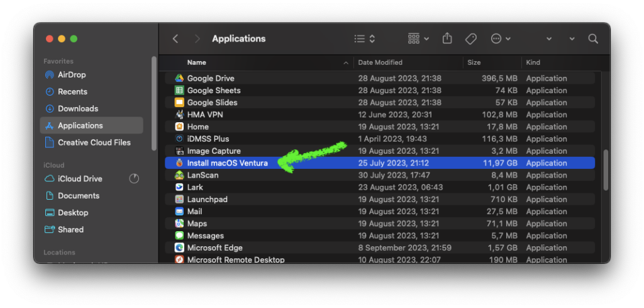Click the Google Drive app icon
The height and width of the screenshot is (308, 644).
coord(179,78)
